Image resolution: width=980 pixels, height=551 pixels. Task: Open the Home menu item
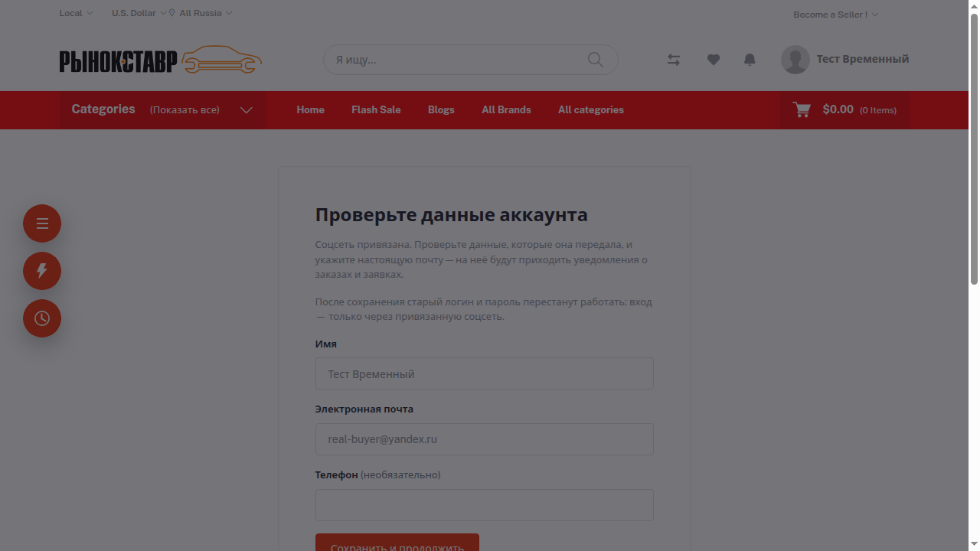pyautogui.click(x=310, y=109)
